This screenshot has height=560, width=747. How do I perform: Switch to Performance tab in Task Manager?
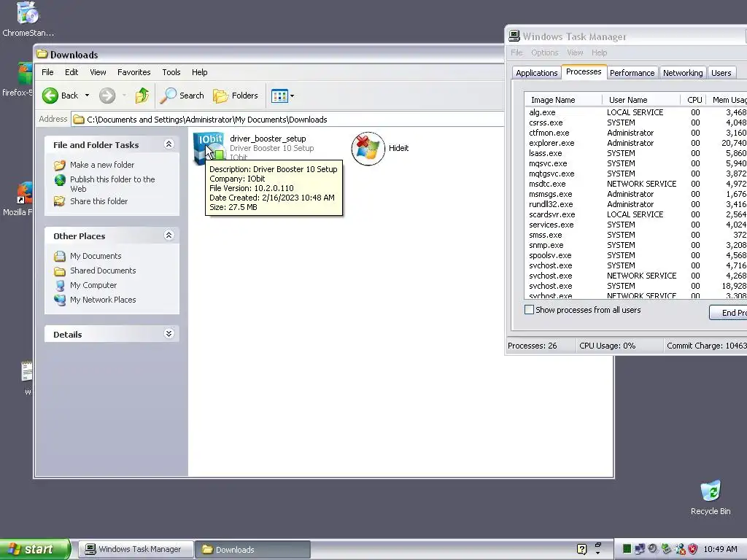point(632,73)
